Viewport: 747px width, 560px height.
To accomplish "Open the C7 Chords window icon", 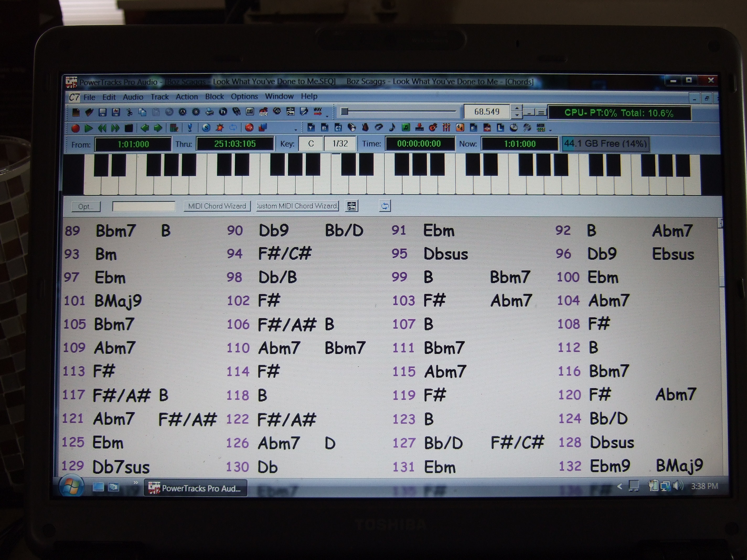I will point(338,128).
